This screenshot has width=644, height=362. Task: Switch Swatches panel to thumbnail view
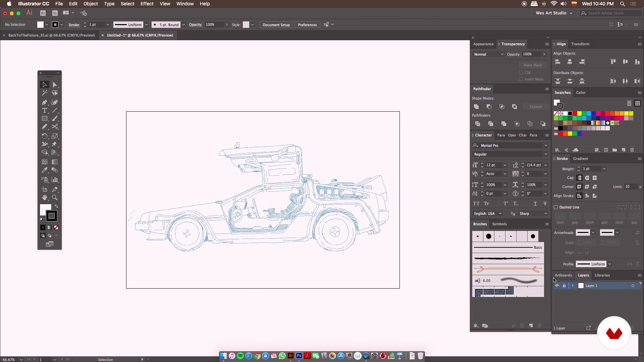tap(638, 103)
